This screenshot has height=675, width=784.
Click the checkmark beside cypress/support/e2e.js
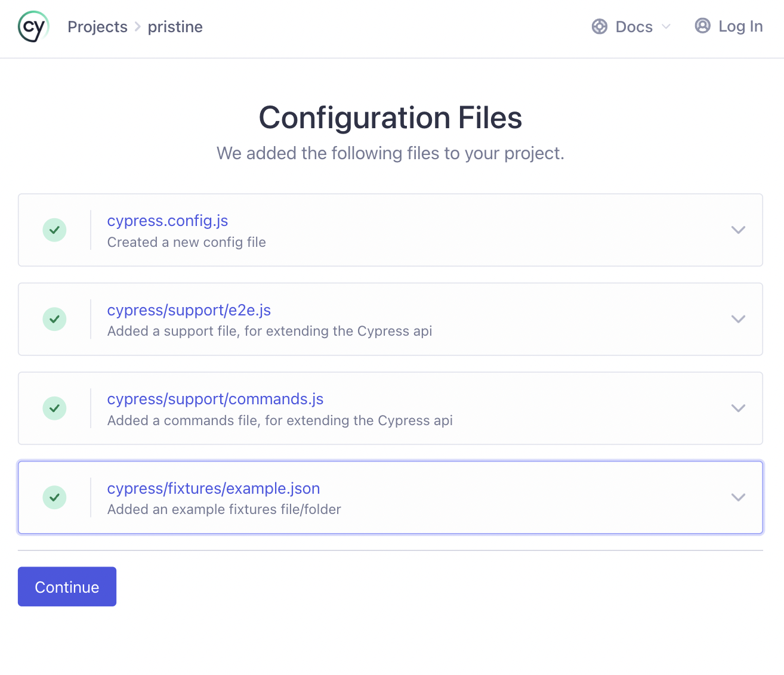(54, 319)
